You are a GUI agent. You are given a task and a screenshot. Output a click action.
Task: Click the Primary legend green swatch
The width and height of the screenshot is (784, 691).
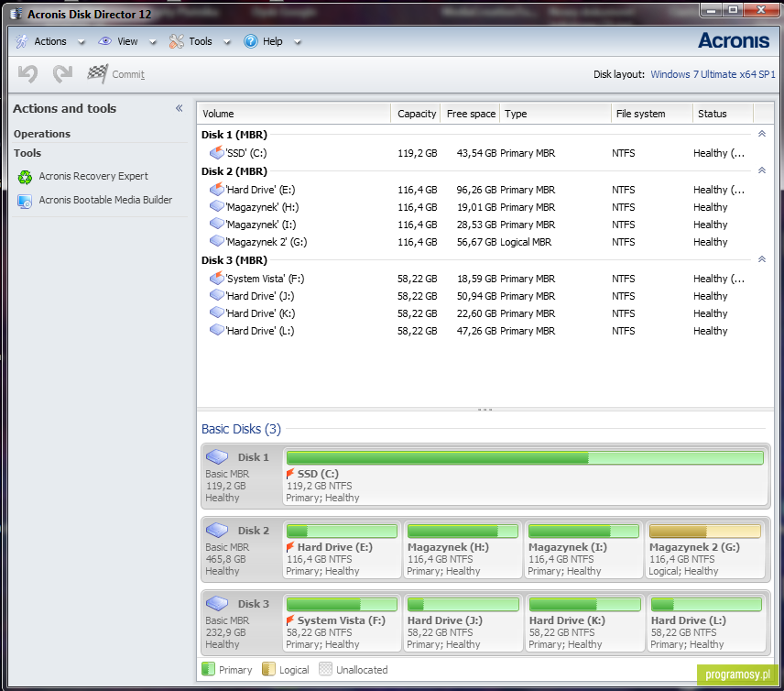click(x=208, y=669)
